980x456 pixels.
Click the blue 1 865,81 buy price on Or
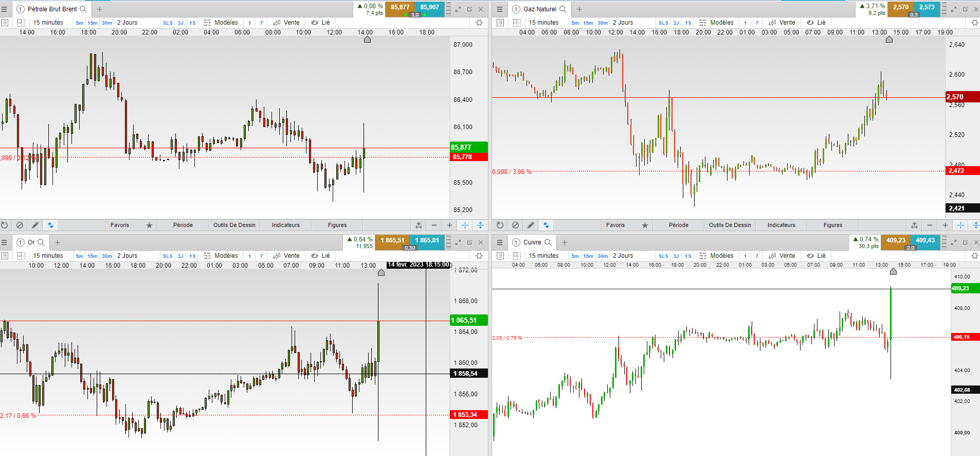[427, 241]
